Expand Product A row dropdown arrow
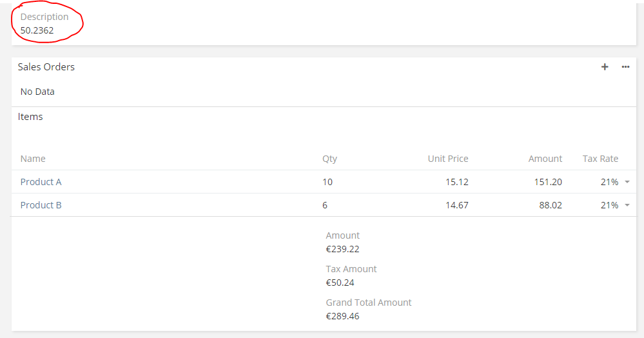Screen dimensions: 644x338 click(x=627, y=183)
